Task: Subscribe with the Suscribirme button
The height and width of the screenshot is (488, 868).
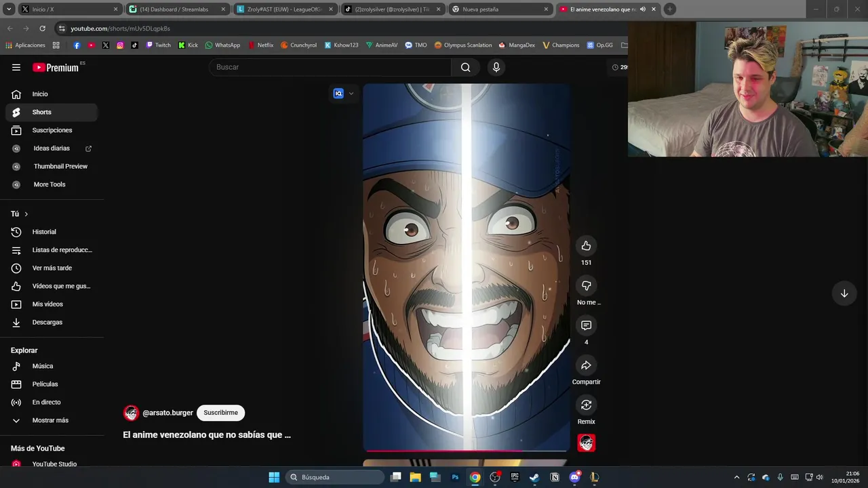Action: point(220,413)
